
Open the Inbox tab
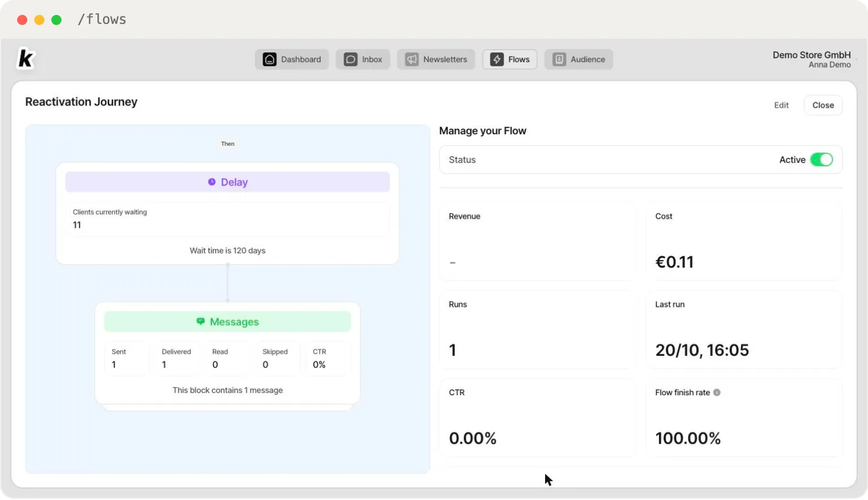pos(363,59)
